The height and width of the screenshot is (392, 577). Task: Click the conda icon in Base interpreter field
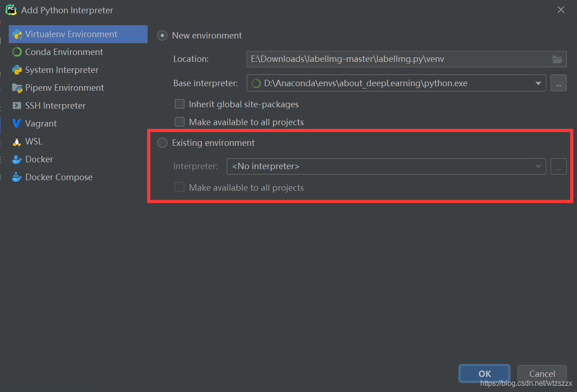[x=256, y=83]
